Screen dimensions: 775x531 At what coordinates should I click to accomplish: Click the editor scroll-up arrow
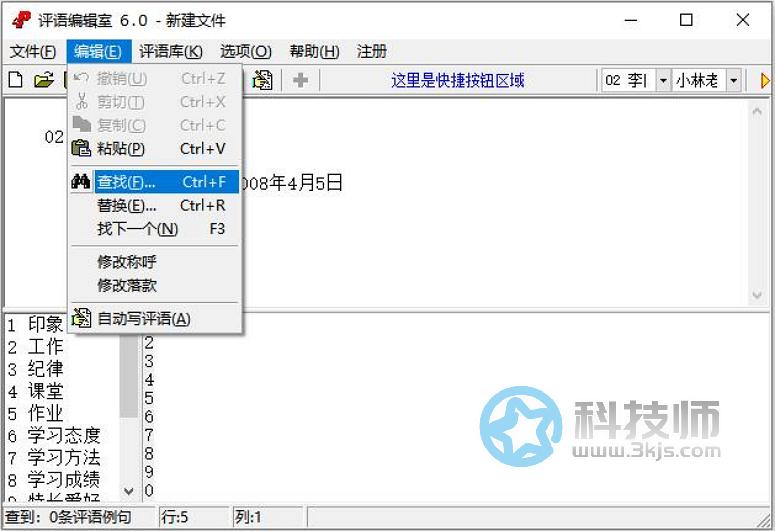click(x=757, y=112)
